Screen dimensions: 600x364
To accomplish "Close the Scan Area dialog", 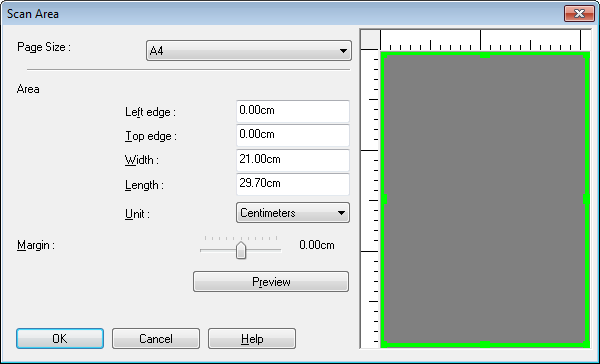I will pyautogui.click(x=579, y=14).
